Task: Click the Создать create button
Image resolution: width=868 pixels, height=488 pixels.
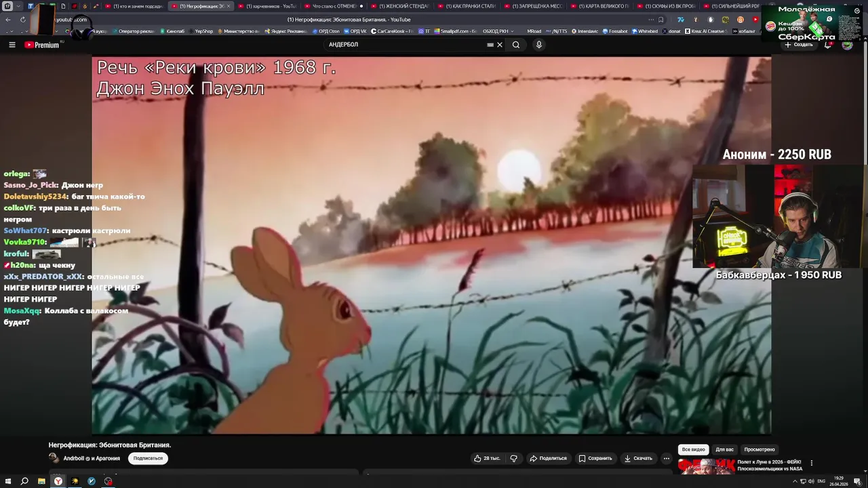Action: [x=799, y=45]
